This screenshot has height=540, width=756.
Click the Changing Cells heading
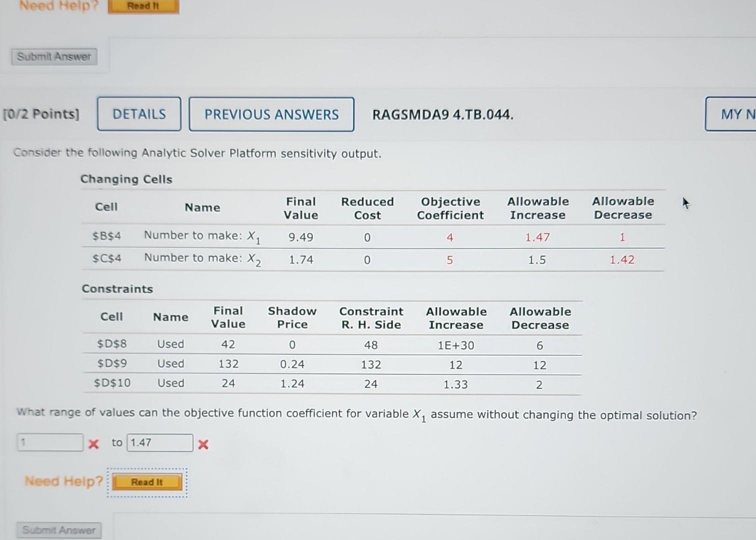pos(126,179)
